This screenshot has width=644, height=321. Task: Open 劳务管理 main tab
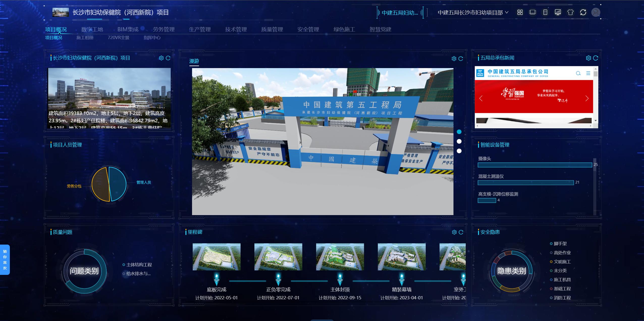click(x=164, y=30)
